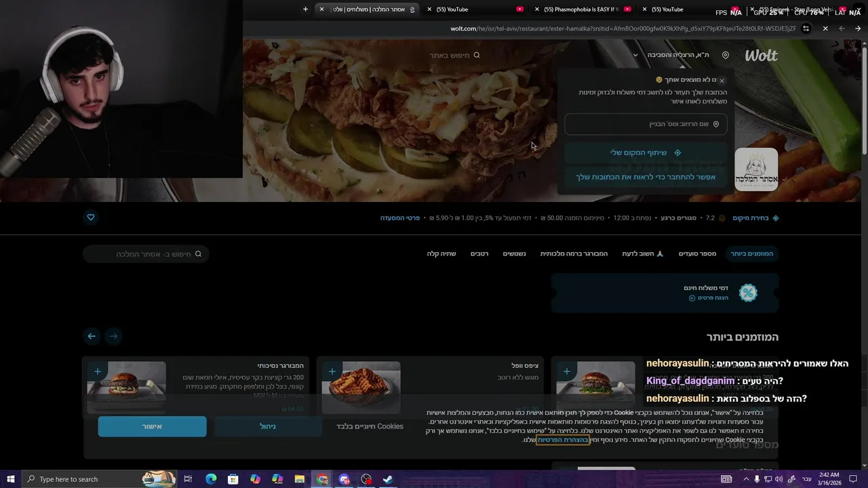868x488 pixels.
Task: Add המבורגר נסיכותי with its plus button
Action: [98, 371]
